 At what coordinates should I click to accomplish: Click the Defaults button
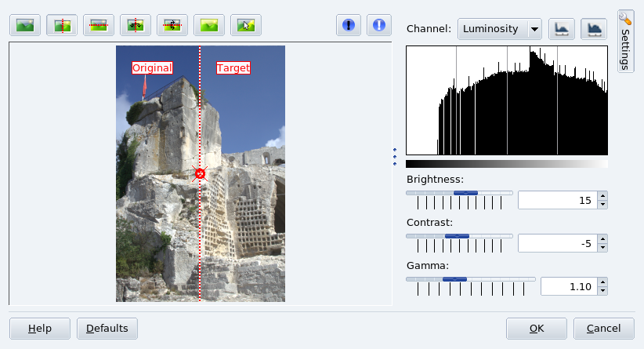(107, 328)
